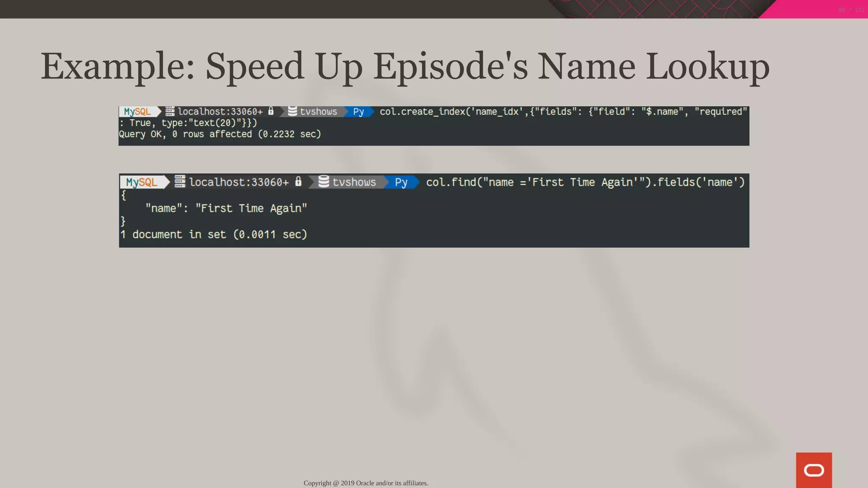Click the MySQL badge in lower terminal
This screenshot has height=488, width=868.
[142, 182]
